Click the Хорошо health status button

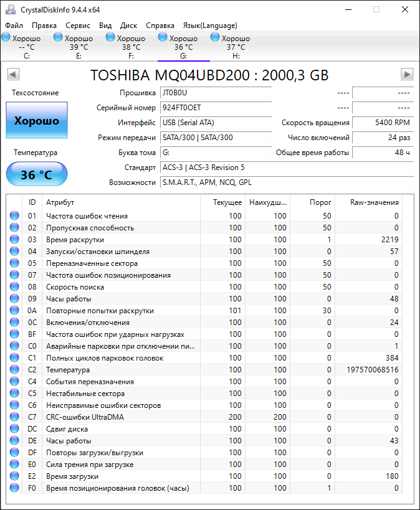coord(37,120)
